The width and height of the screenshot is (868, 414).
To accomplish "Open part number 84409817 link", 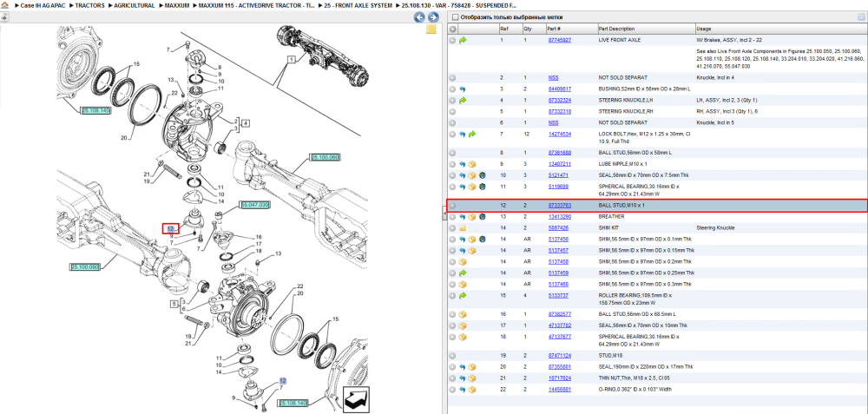I will 559,89.
